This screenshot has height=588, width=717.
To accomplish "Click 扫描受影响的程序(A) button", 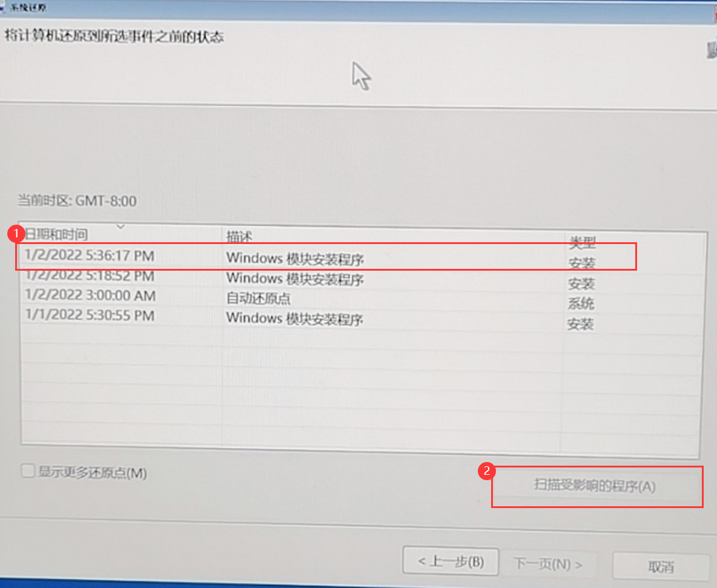I will tap(595, 486).
